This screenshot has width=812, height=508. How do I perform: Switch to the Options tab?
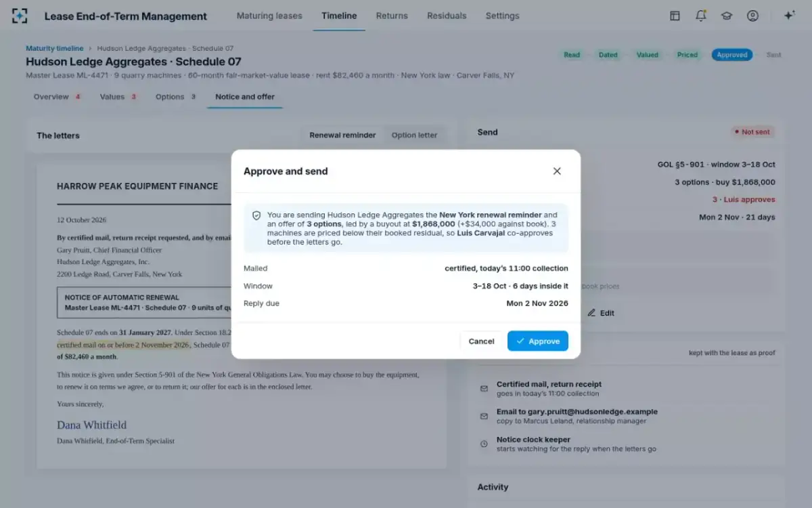175,97
